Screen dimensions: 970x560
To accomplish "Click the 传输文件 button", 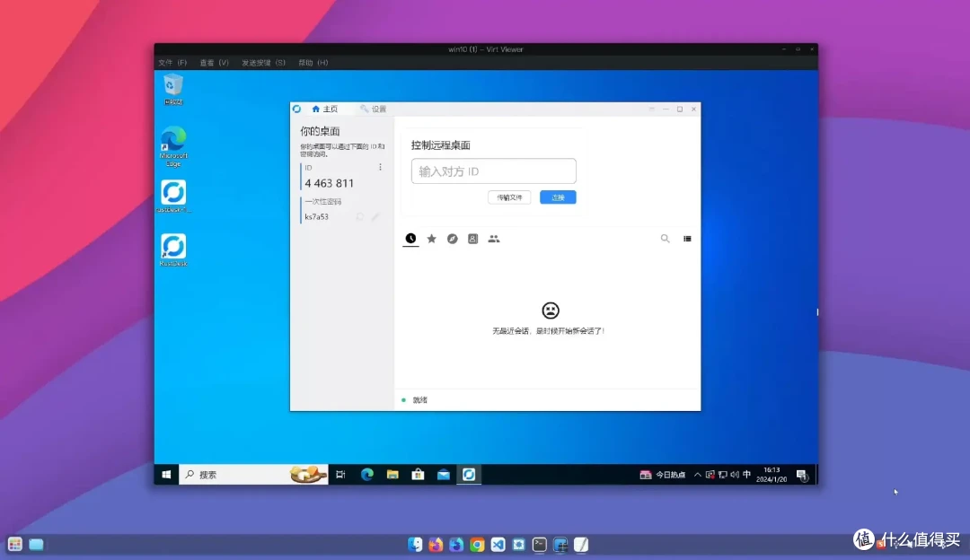I will [509, 197].
